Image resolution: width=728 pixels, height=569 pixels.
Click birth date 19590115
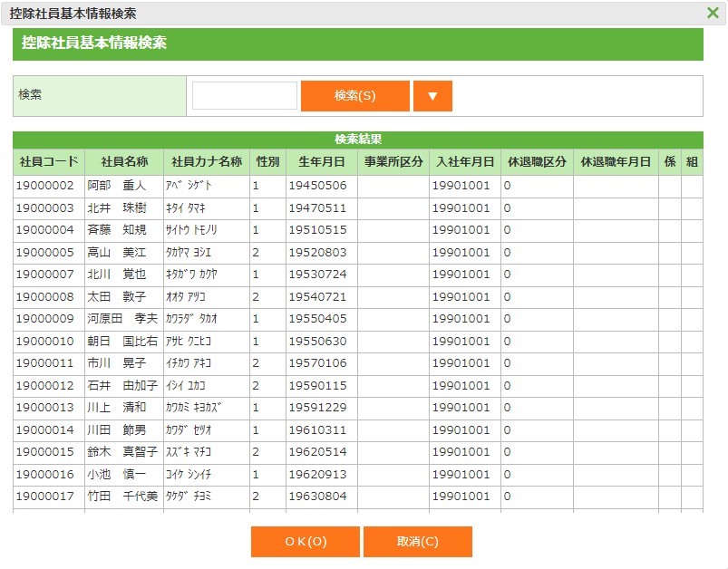318,386
